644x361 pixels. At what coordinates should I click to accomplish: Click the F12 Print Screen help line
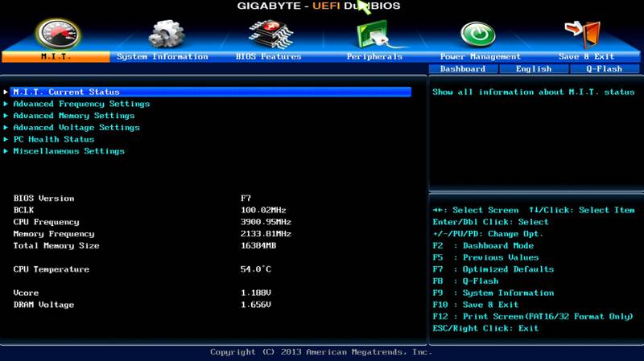533,317
